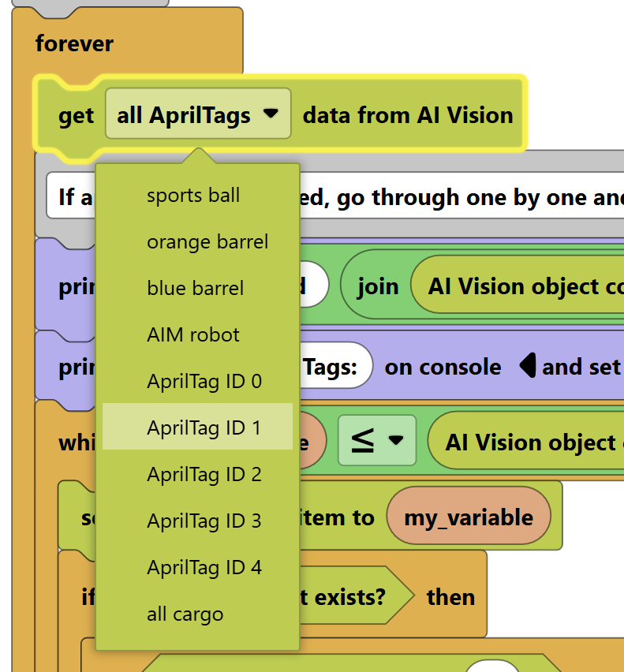
Task: Pick blue barrel in the menu
Action: click(x=195, y=289)
